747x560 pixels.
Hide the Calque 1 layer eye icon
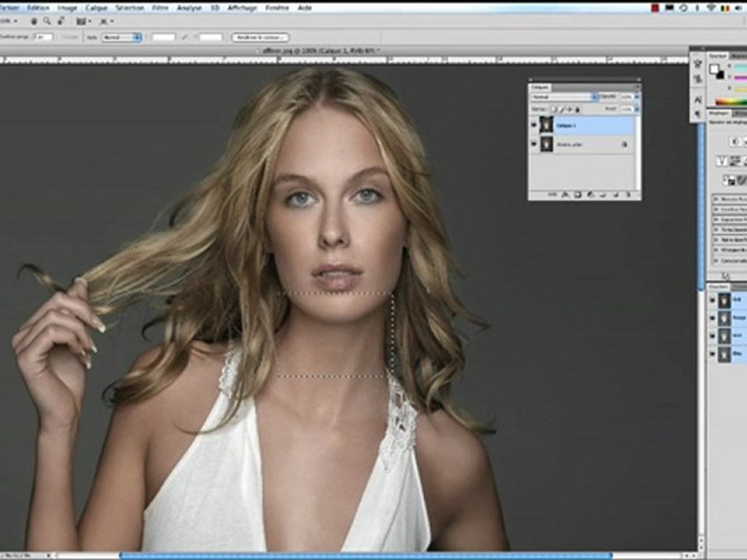tap(534, 125)
